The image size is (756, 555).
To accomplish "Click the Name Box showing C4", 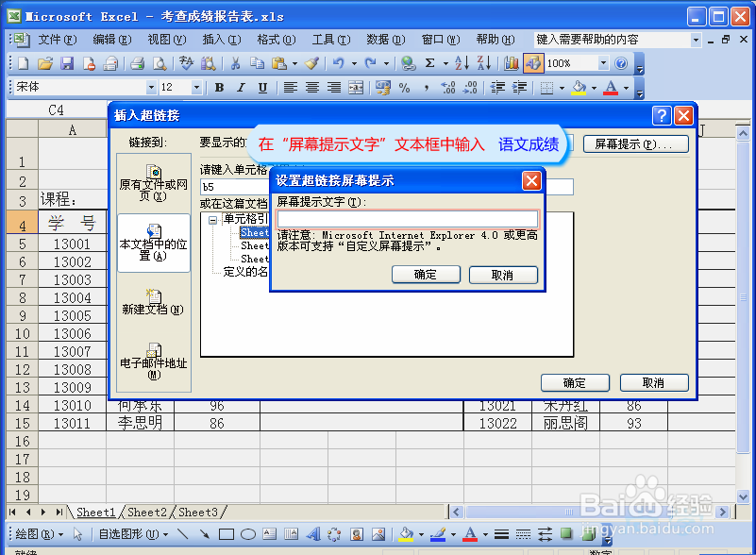I will 57,109.
